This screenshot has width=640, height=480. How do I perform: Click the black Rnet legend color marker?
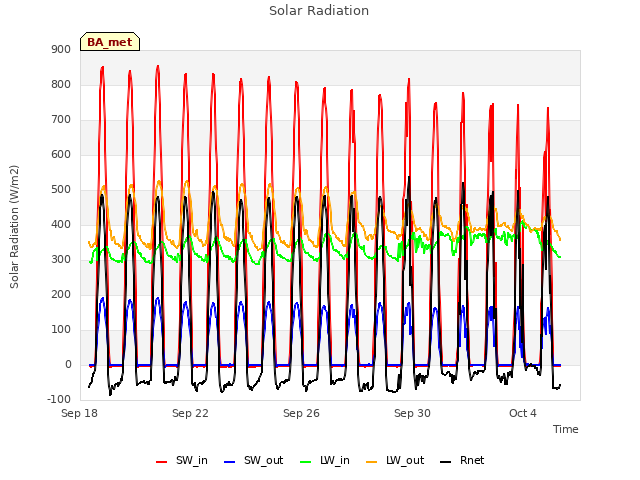pos(446,462)
